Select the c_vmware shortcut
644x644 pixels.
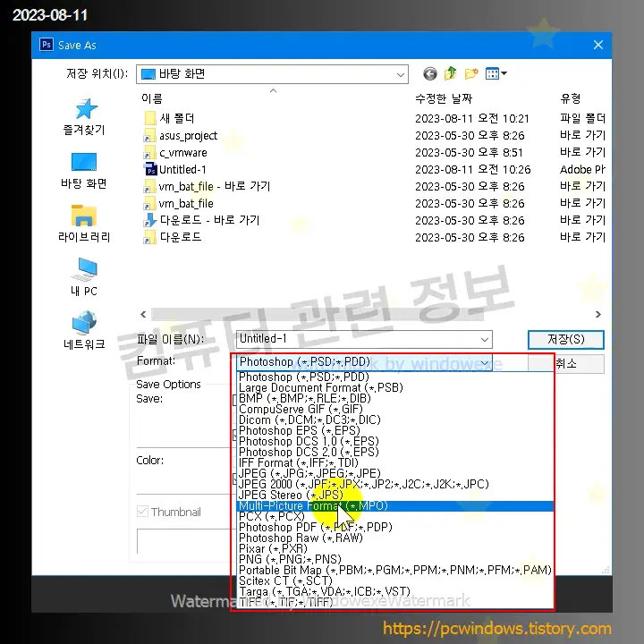tap(175, 153)
